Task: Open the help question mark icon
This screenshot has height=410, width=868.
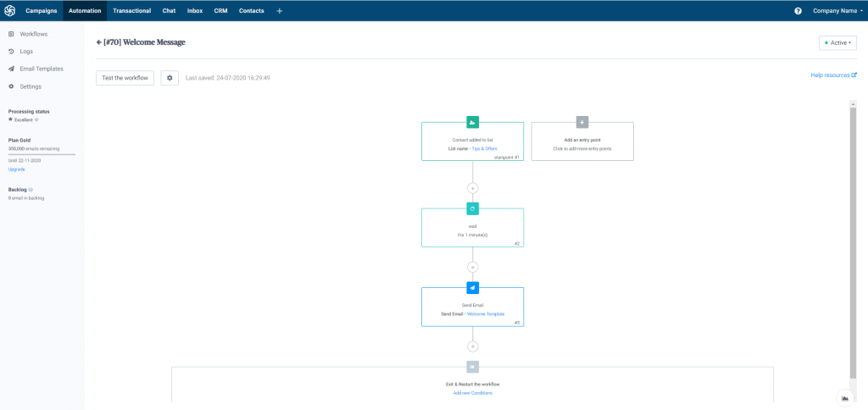Action: tap(798, 11)
